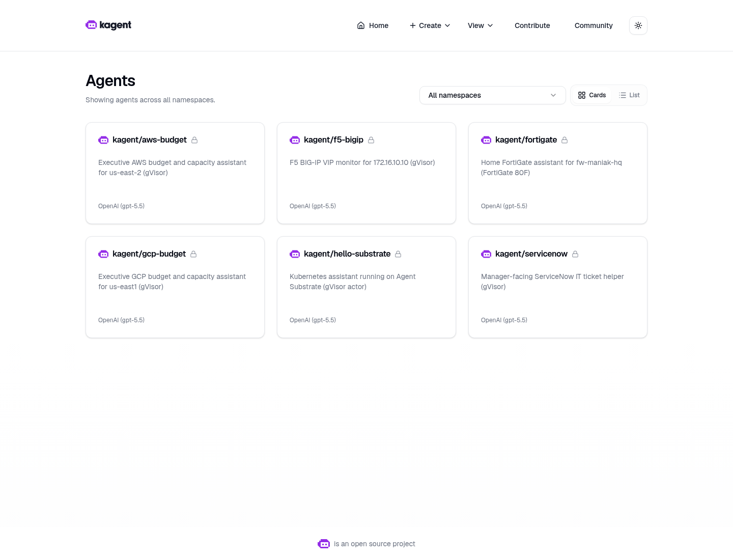Click OpenAI (gpt-5.5) on f5-bigip card
733x560 pixels.
(313, 206)
